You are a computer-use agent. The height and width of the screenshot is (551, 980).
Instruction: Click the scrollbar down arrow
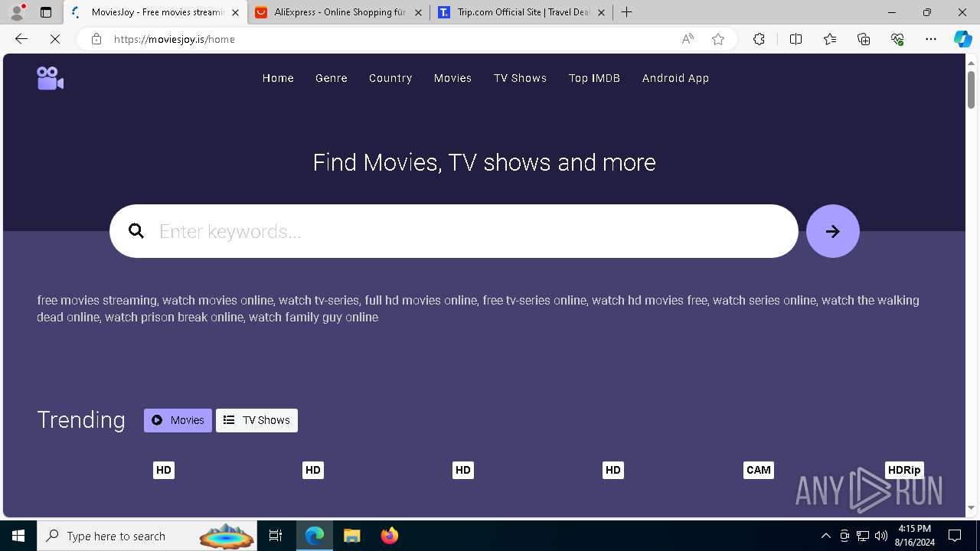[971, 507]
